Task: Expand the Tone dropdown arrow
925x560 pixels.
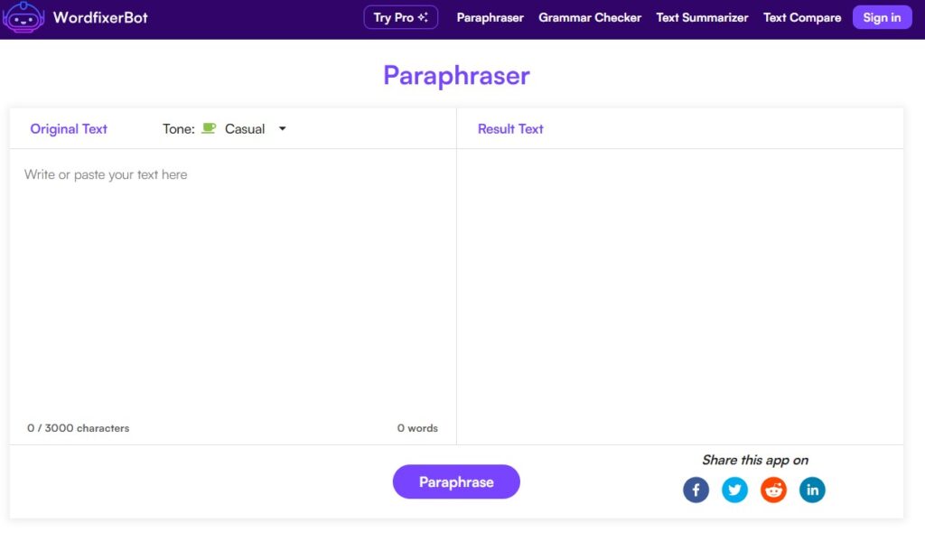Action: click(282, 129)
